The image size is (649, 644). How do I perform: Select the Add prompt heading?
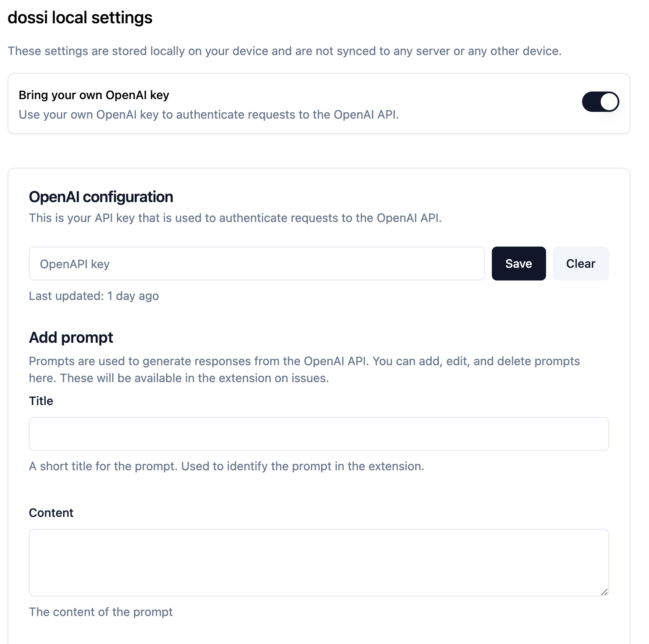pyautogui.click(x=71, y=338)
